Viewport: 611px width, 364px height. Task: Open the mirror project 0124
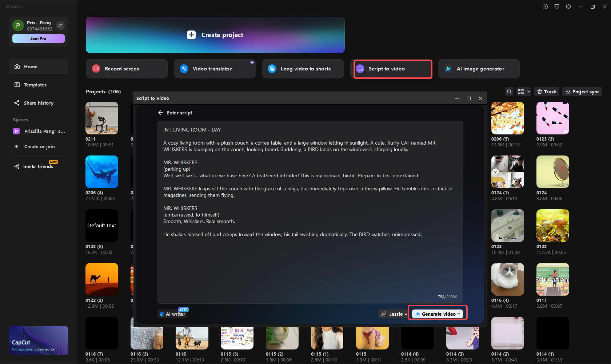point(553,172)
